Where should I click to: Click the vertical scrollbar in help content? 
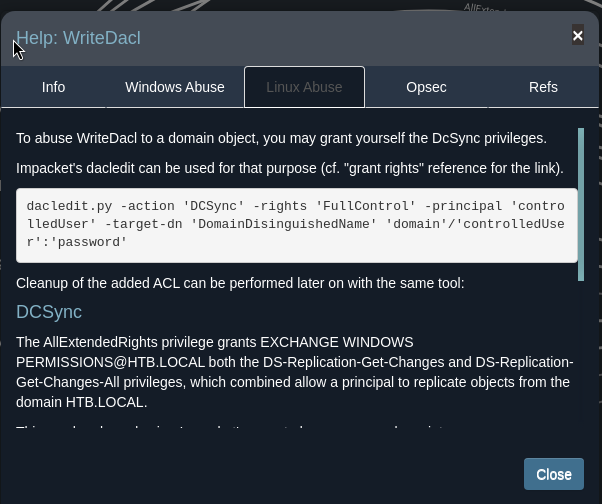(x=581, y=204)
